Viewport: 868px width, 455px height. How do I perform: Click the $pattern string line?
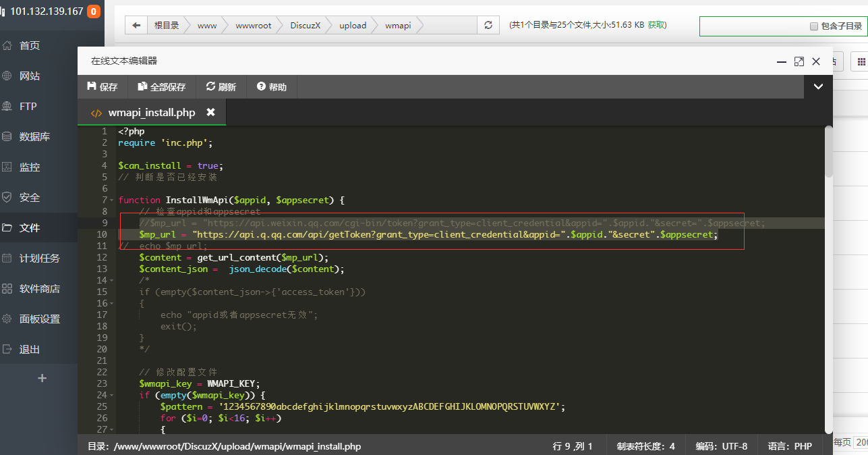click(x=362, y=406)
